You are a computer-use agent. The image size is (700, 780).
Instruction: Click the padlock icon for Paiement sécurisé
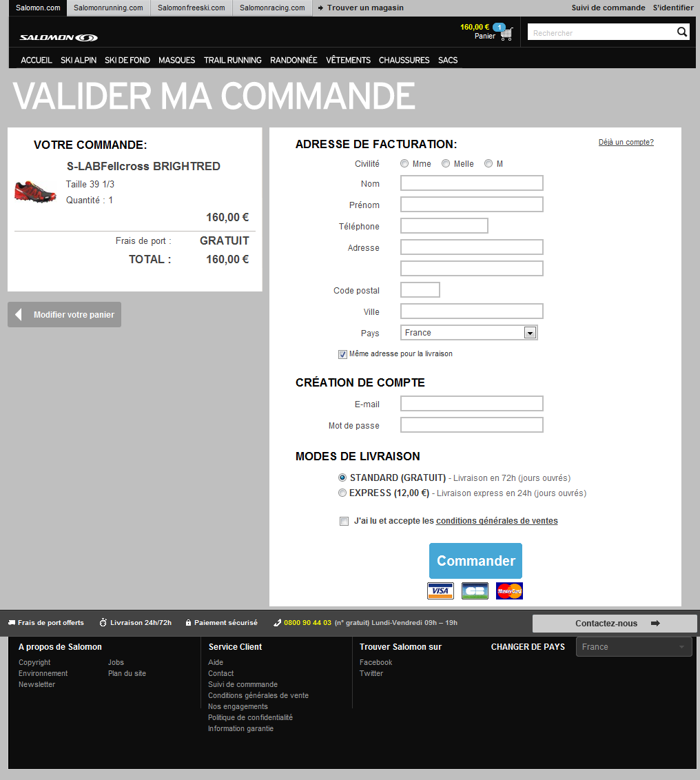pyautogui.click(x=188, y=622)
